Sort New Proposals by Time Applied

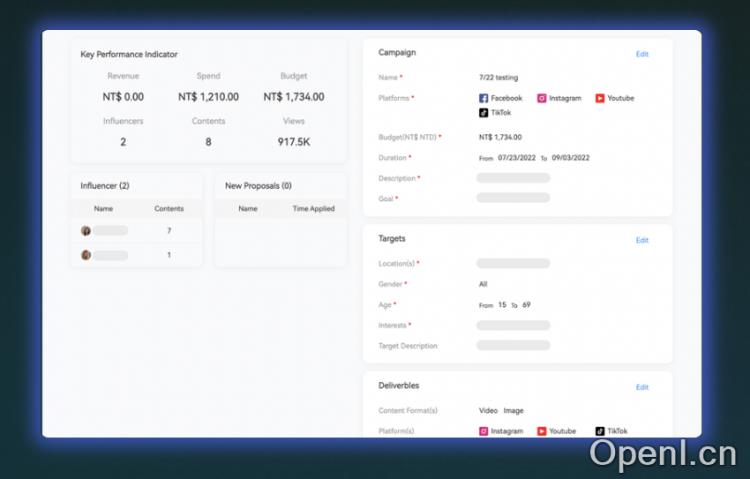(x=313, y=209)
